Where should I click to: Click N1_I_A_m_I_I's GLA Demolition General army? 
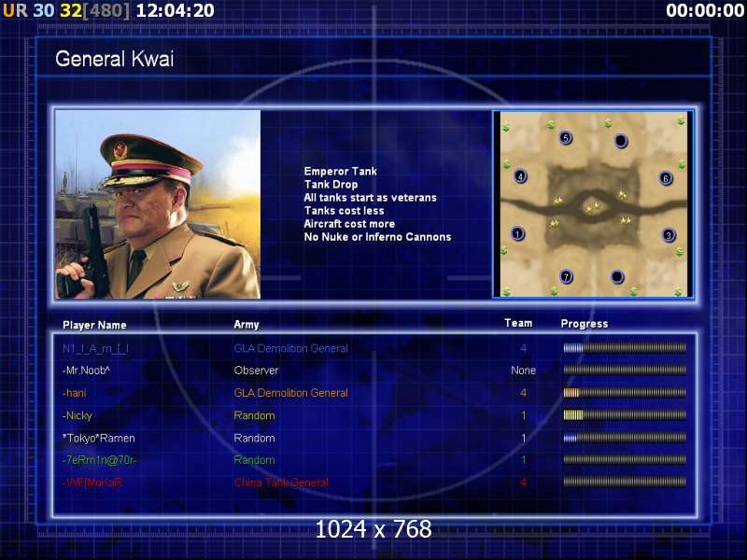pos(290,348)
